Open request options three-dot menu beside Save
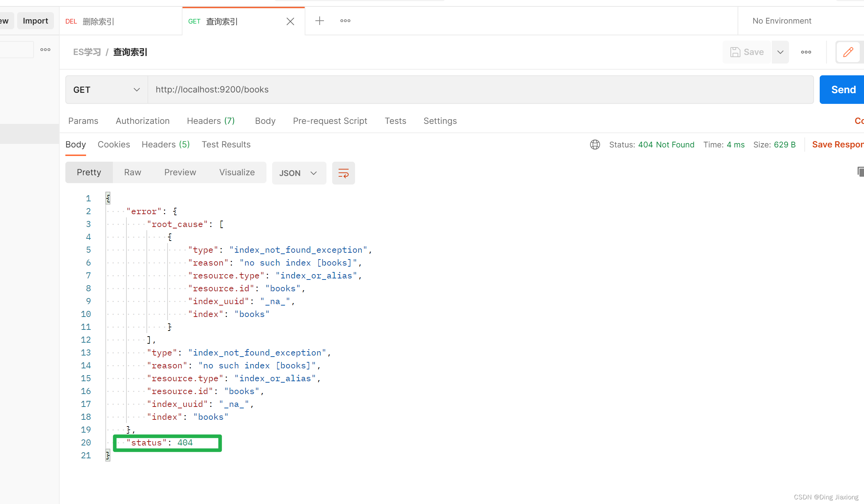The image size is (864, 504). (x=806, y=52)
